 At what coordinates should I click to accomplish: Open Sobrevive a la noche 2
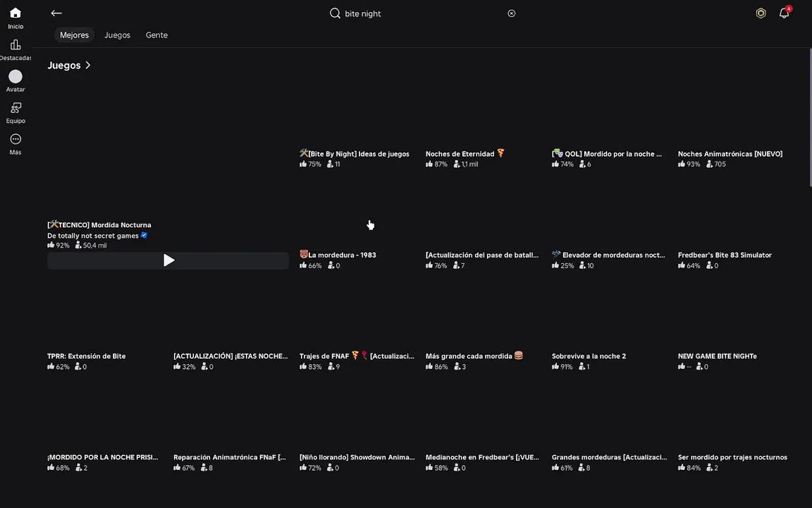coord(589,356)
